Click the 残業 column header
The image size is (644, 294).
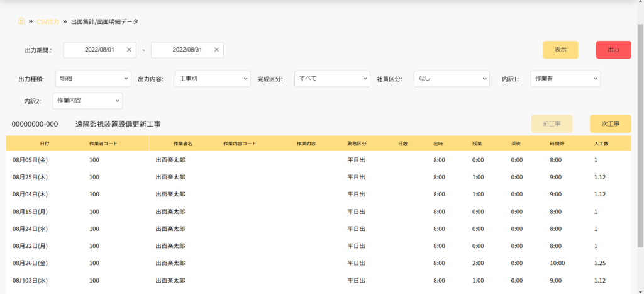pos(477,144)
